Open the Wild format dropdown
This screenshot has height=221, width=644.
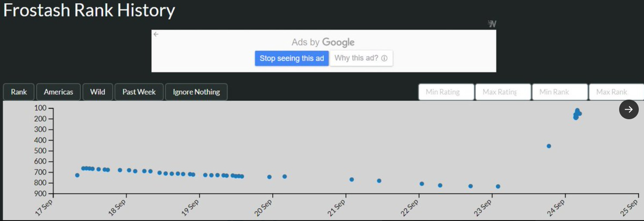98,92
